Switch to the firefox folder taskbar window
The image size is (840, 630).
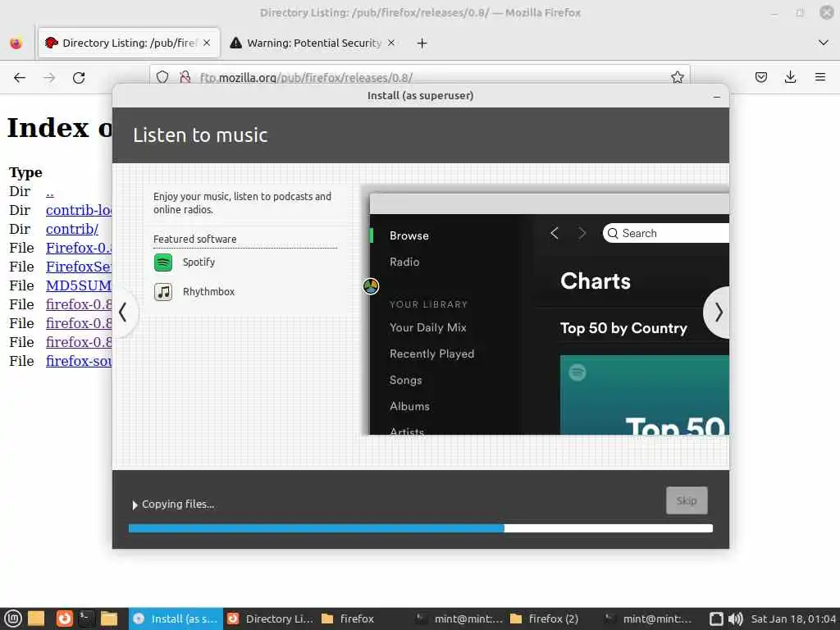(x=363, y=619)
